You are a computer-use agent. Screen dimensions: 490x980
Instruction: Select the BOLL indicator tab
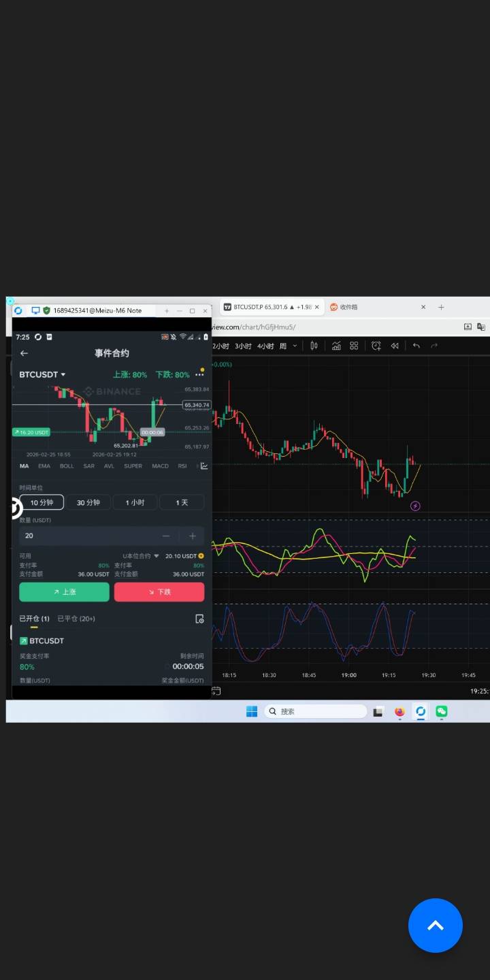67,466
